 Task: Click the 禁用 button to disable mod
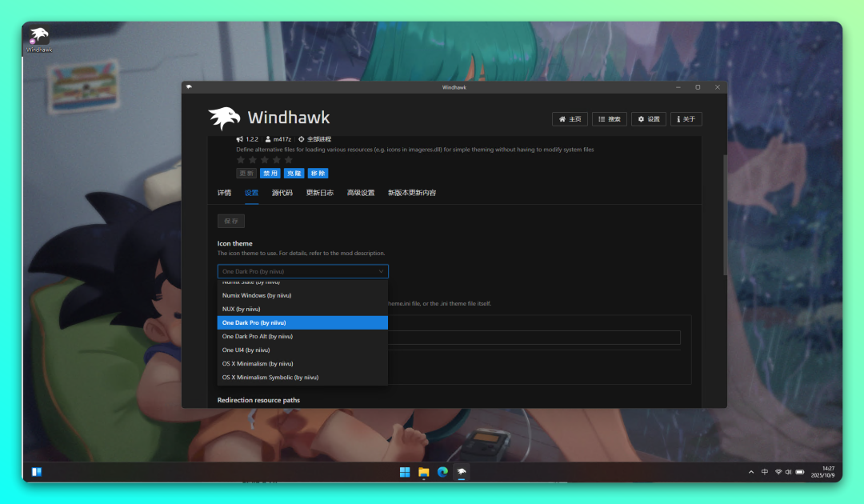[270, 173]
